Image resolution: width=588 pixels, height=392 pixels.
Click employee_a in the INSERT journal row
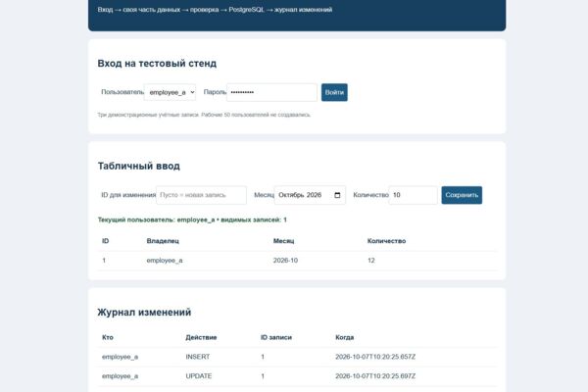(x=120, y=357)
